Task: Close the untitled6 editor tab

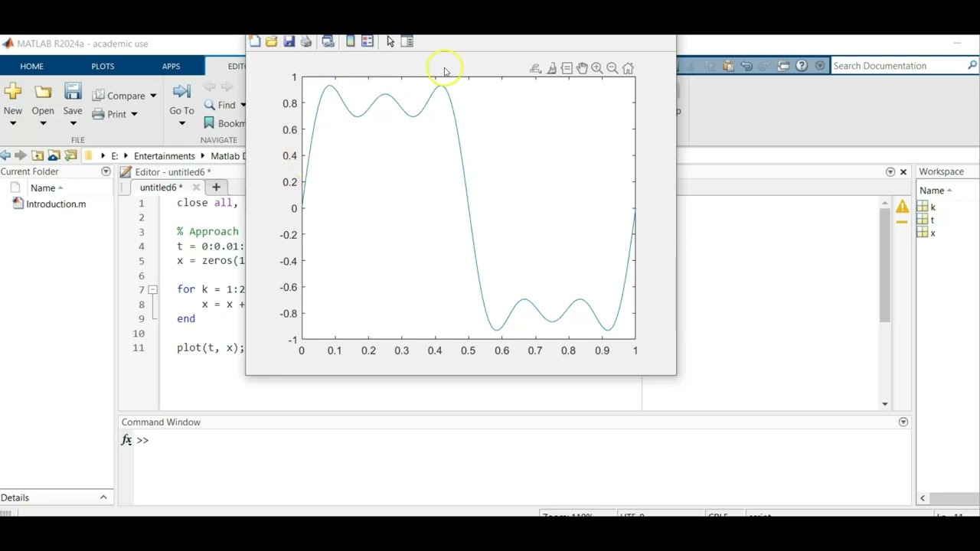Action: click(x=196, y=187)
